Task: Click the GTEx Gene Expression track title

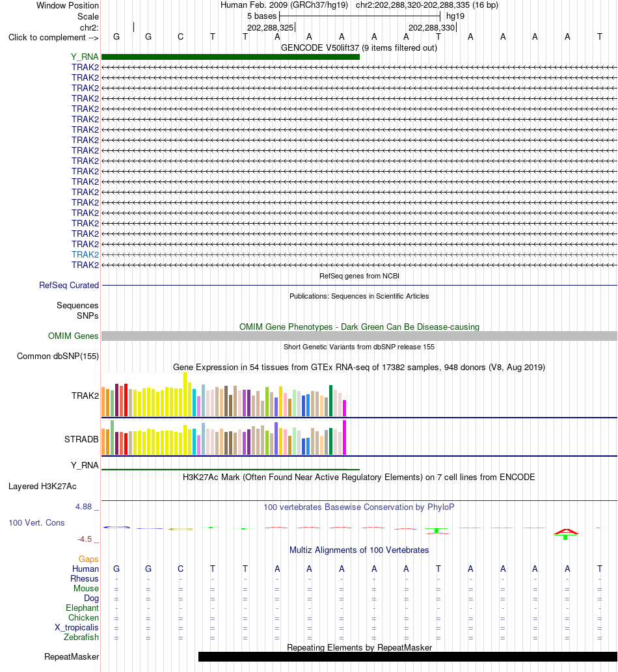Action: [x=359, y=368]
